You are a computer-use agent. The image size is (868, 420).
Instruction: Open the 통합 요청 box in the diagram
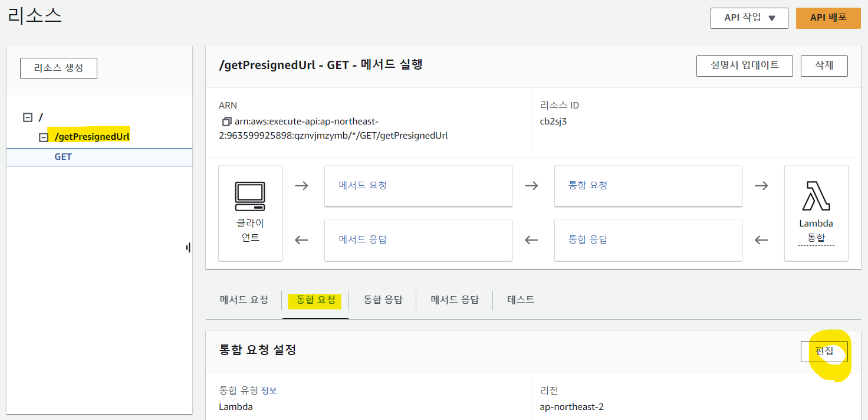coord(648,186)
